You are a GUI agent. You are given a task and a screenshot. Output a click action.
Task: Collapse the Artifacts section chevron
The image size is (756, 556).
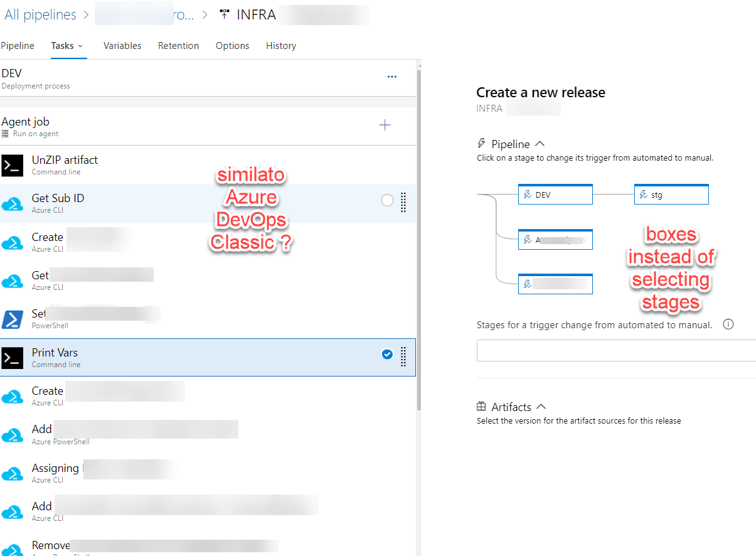coord(541,407)
